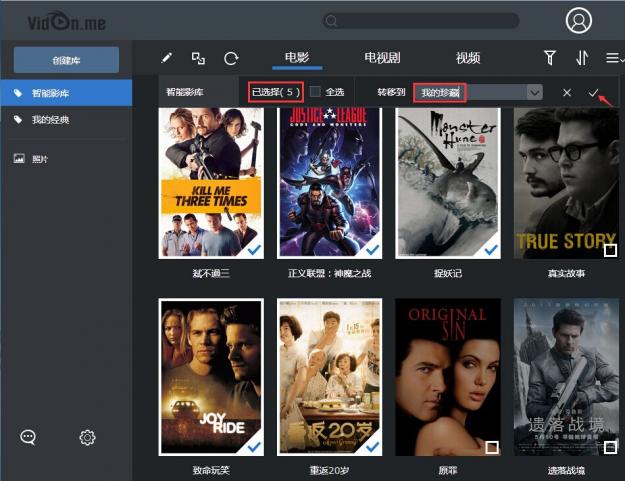The image size is (625, 481).
Task: Uncheck the Monster Hunt poster selection mark
Action: (491, 250)
